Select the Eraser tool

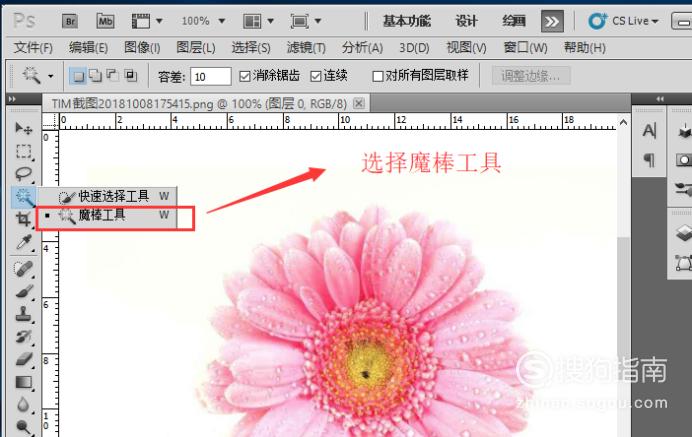point(24,359)
